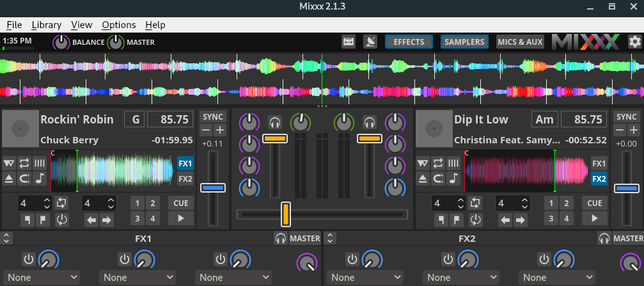Adjust beatgrid on Rockin' Robin deck

point(40,164)
